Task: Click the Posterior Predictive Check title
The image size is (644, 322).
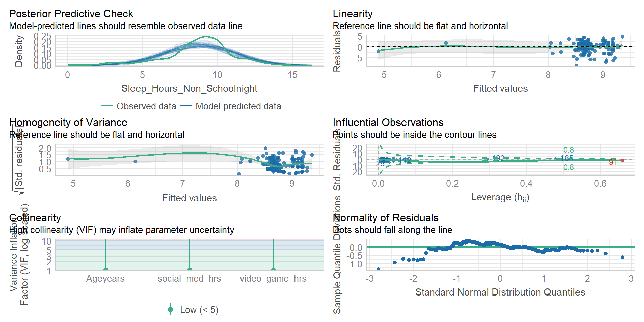Action: pyautogui.click(x=71, y=14)
